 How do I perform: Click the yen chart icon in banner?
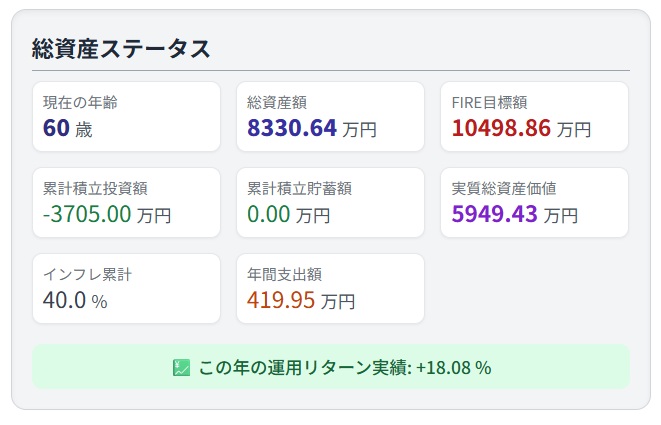[x=181, y=368]
